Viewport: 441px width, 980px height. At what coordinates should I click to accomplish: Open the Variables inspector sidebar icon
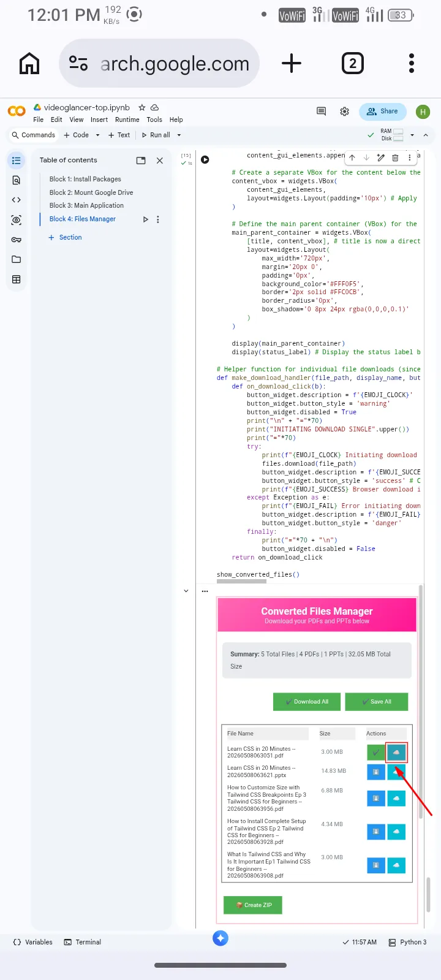(x=17, y=220)
